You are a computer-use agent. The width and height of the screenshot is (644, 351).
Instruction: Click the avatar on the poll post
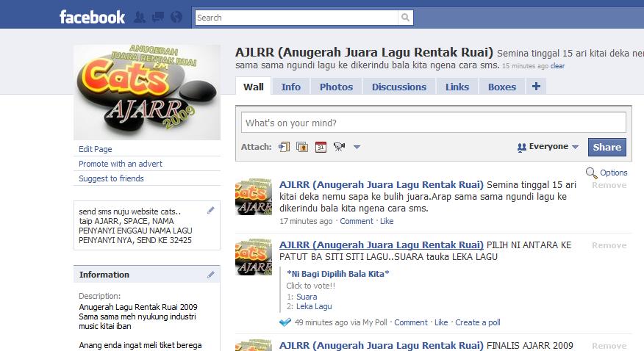coord(254,257)
